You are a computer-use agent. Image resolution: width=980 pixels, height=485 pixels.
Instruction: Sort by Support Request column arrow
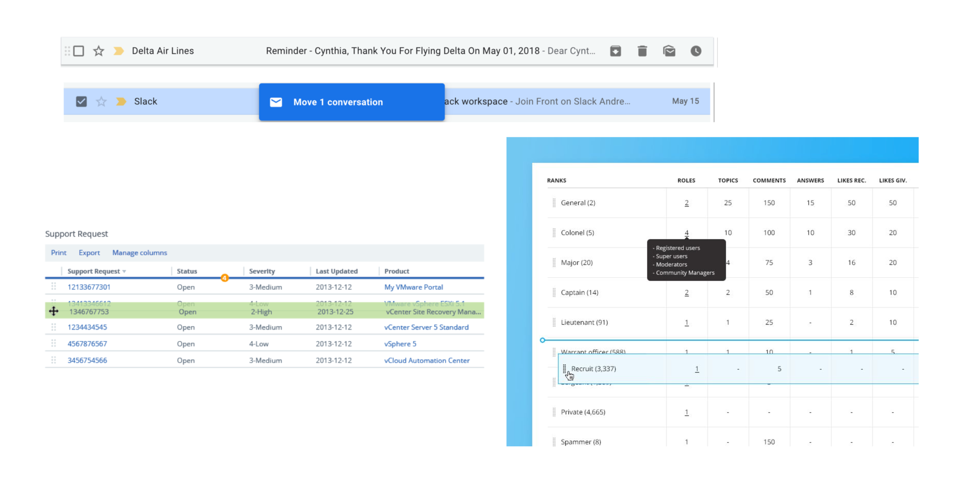(x=124, y=271)
